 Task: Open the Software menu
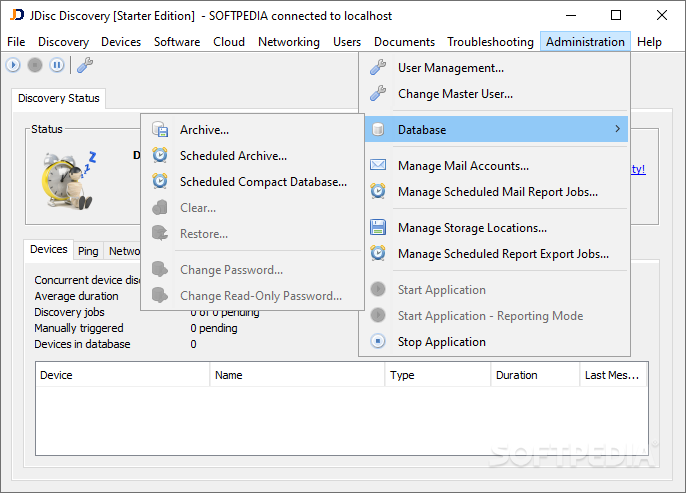177,42
